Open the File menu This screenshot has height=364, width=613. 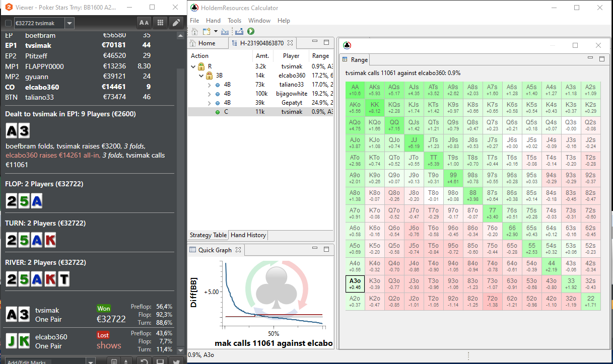tap(194, 21)
